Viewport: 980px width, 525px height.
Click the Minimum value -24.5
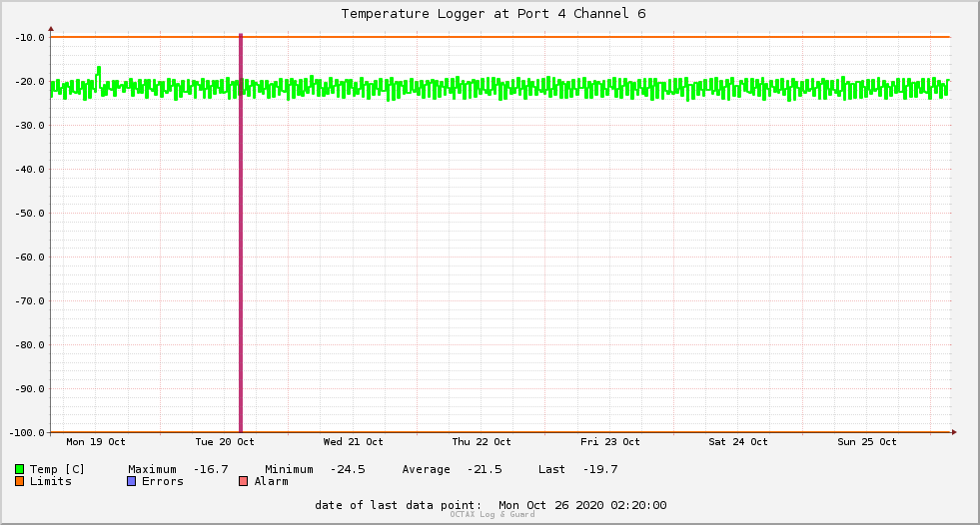click(348, 469)
